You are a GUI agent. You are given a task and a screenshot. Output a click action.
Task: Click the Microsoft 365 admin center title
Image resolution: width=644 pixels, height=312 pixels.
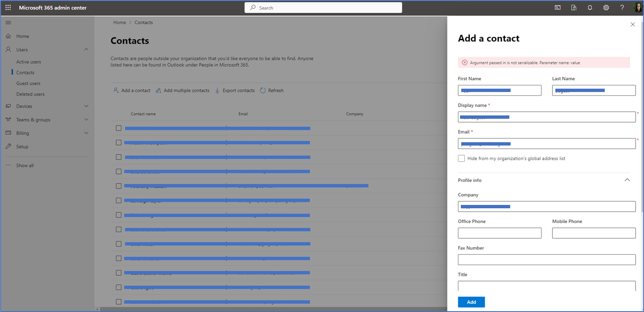[53, 8]
